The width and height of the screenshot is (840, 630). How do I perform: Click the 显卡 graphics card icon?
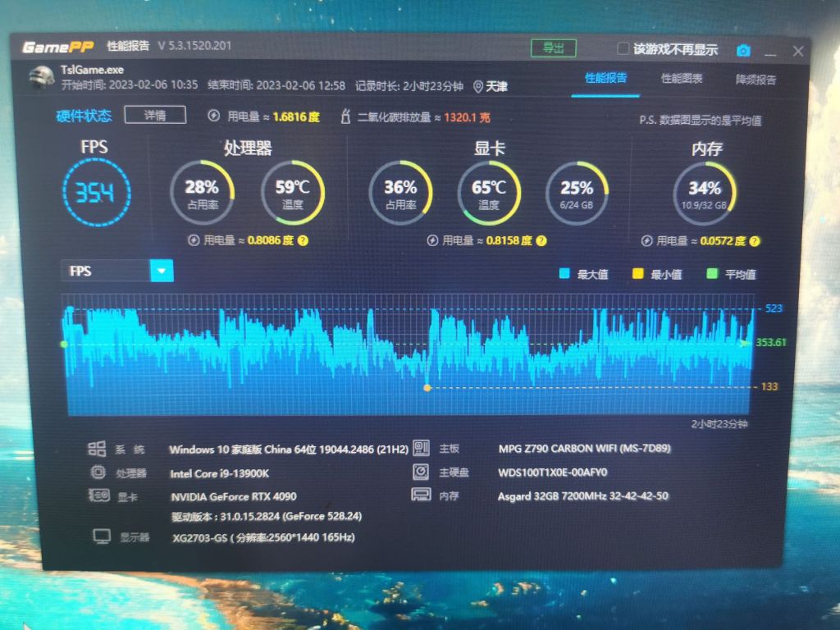[98, 496]
